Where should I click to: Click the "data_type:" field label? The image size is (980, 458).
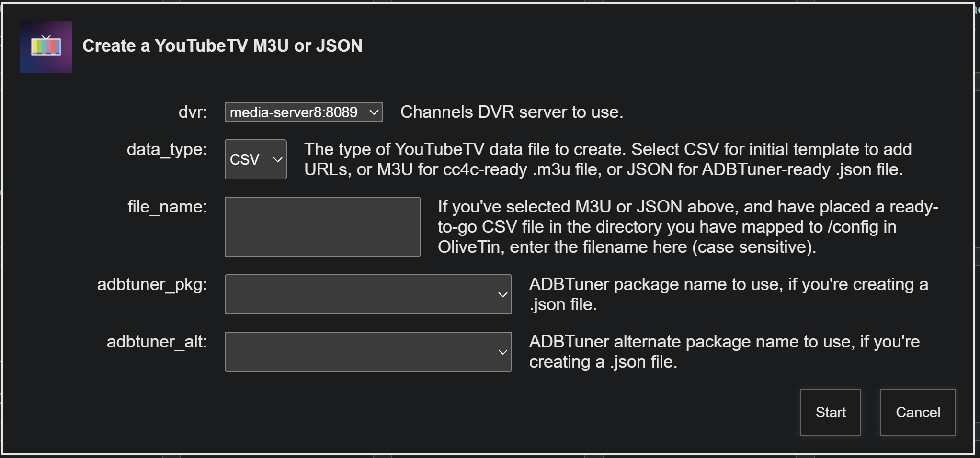[167, 149]
